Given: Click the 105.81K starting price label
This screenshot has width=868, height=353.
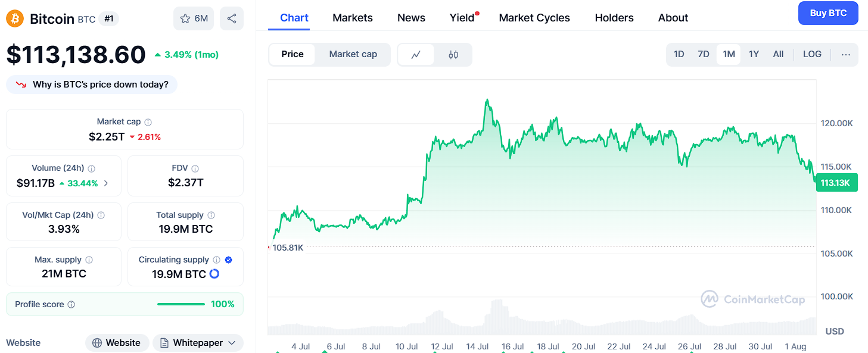Looking at the screenshot, I should (x=288, y=248).
